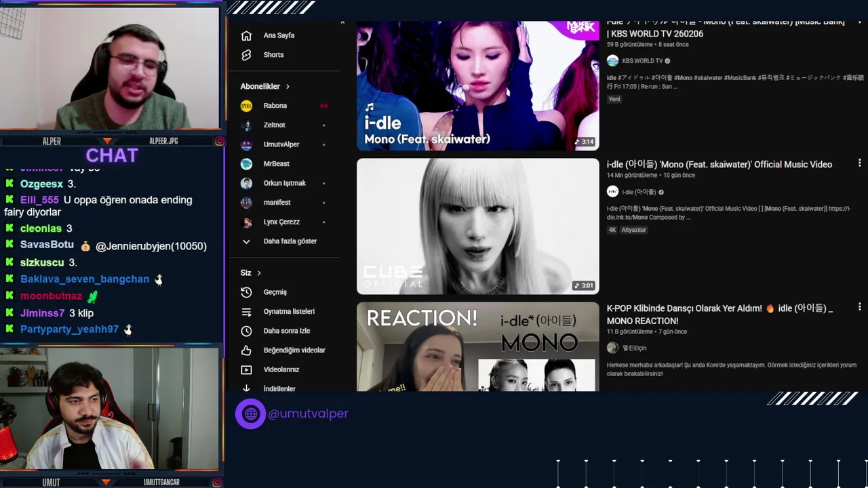868x488 pixels.
Task: Play CUBE Official Mono video thumbnail
Action: click(x=478, y=226)
